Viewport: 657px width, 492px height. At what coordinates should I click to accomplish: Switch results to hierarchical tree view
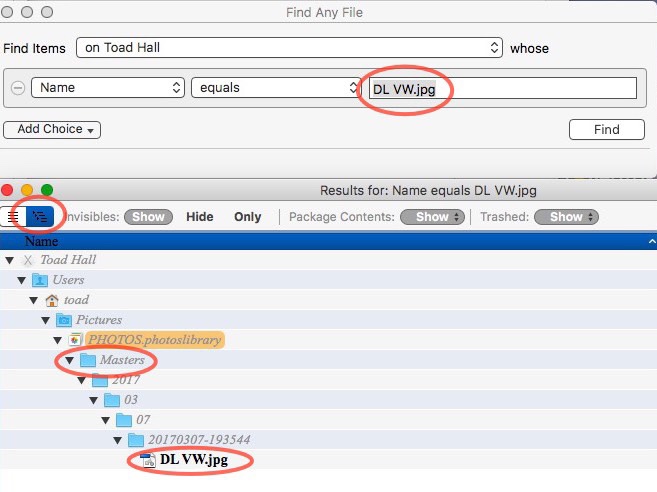[40, 217]
